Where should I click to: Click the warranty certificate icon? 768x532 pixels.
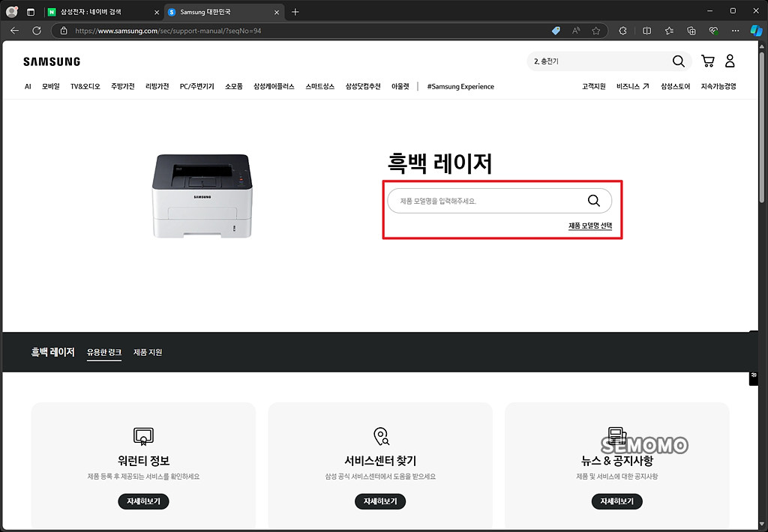pyautogui.click(x=143, y=436)
